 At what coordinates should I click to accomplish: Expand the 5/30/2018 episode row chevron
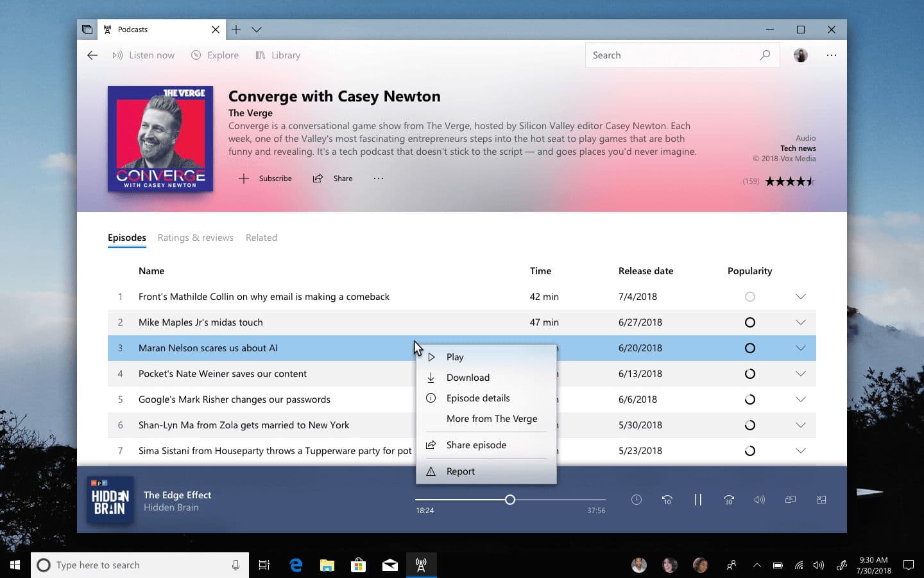point(801,425)
